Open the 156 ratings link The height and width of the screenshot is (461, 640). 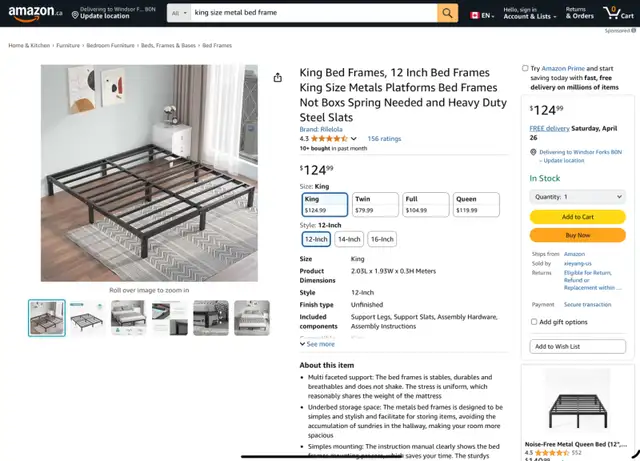[384, 139]
